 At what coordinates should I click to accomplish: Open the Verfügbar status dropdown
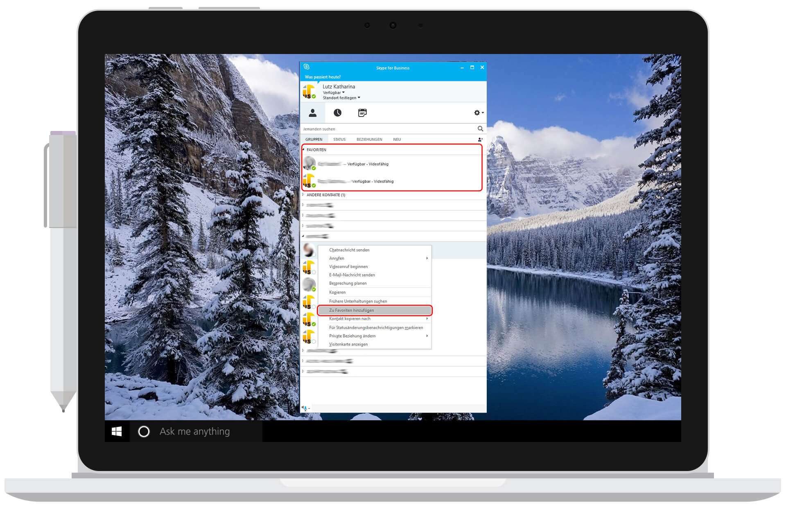click(334, 92)
